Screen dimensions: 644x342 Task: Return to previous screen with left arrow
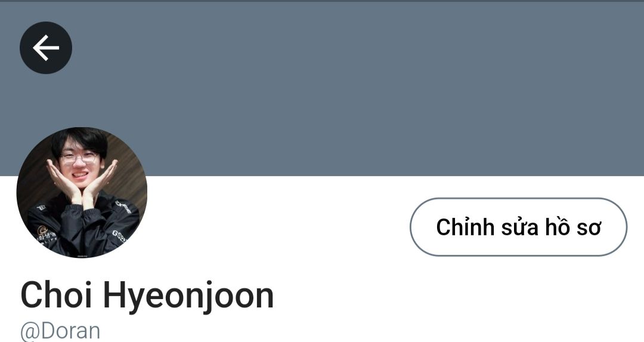coord(45,48)
